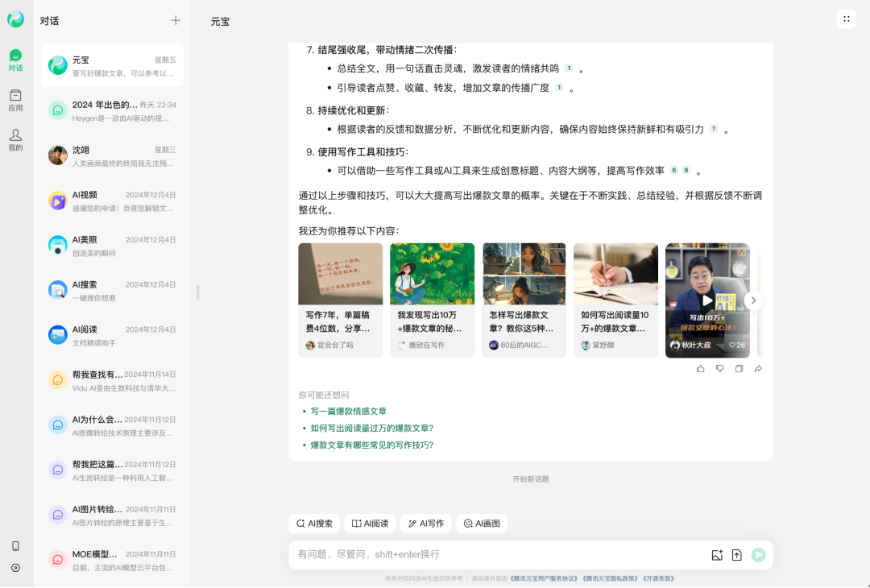The image size is (870, 588).
Task: Open the AI图片转绘 conversation
Action: tap(112, 515)
